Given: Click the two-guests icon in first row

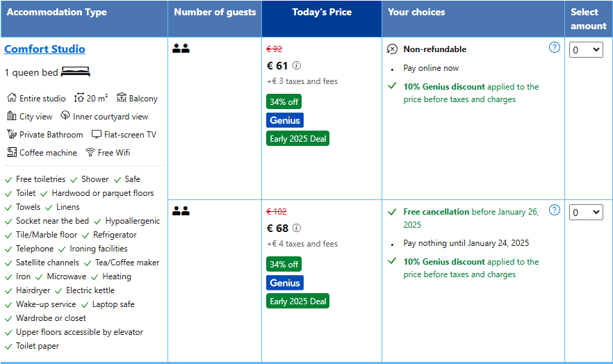Looking at the screenshot, I should (181, 49).
